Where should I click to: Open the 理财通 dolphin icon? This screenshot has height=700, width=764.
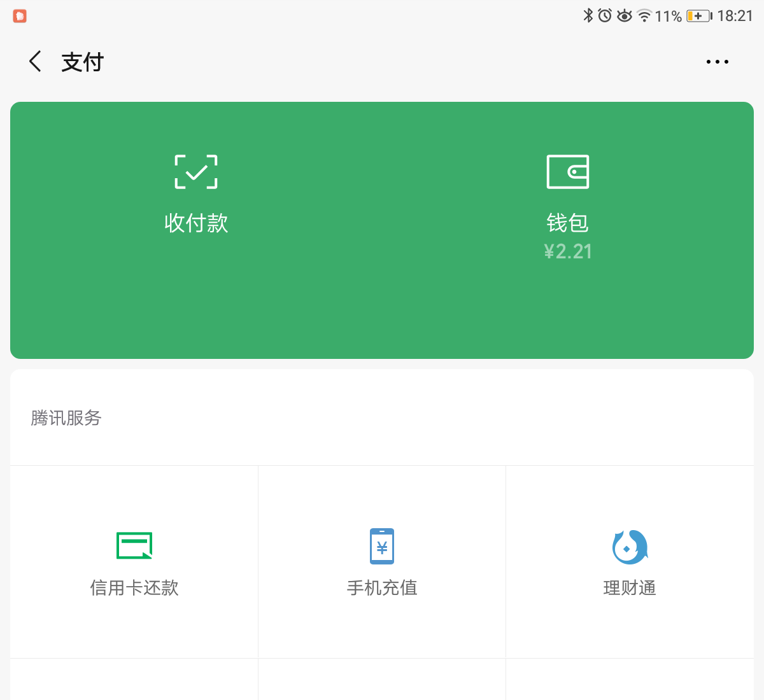[x=630, y=547]
